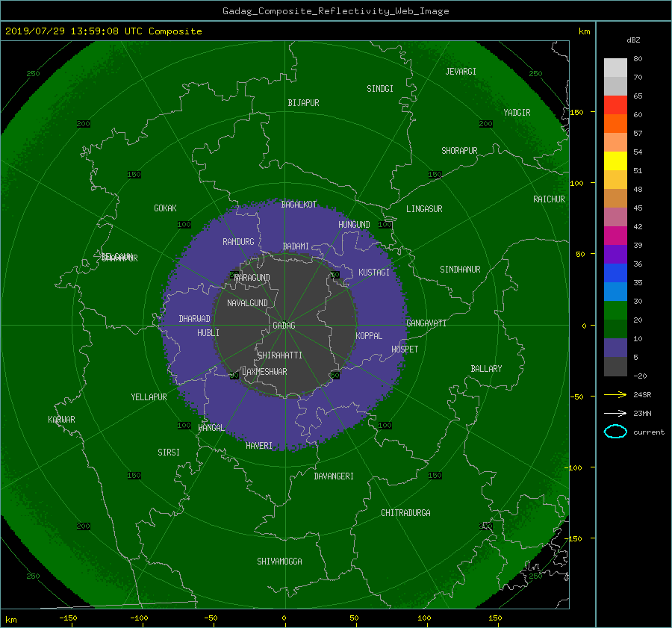Screen dimensions: 672x628
Task: Click the HUBLI map label
Action: pos(208,333)
